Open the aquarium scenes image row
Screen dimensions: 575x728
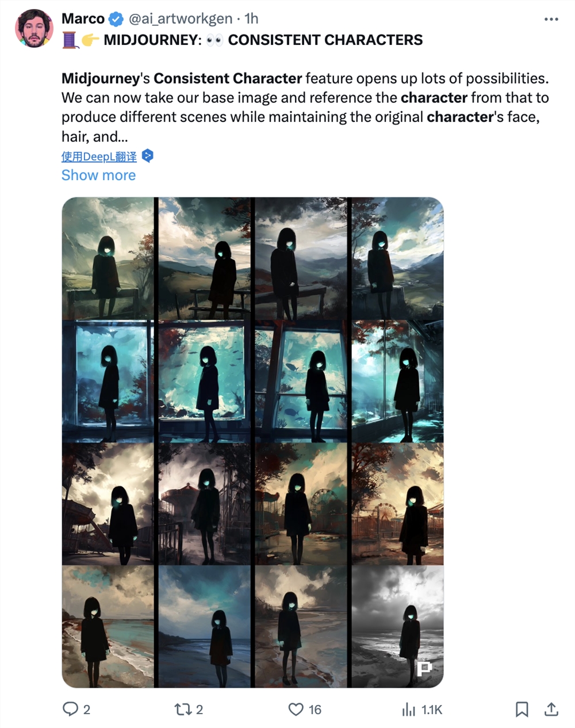(x=252, y=382)
